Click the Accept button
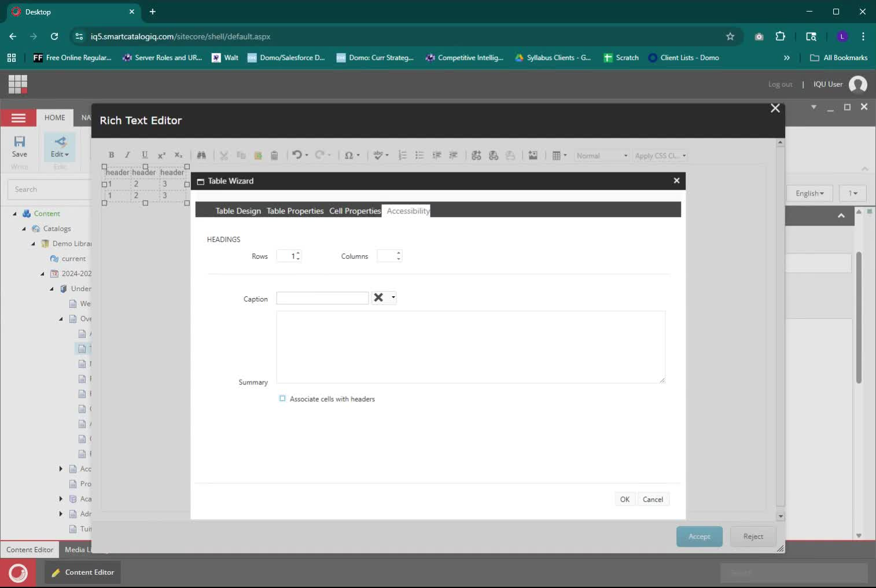 699,536
